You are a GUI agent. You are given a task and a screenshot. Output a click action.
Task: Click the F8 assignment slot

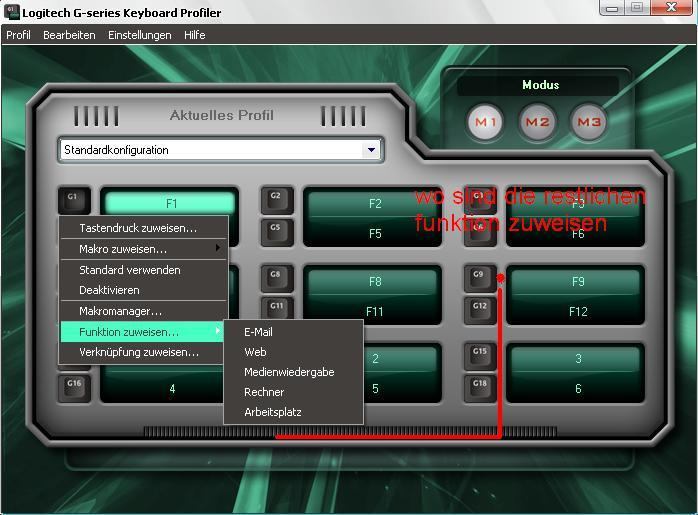(373, 281)
